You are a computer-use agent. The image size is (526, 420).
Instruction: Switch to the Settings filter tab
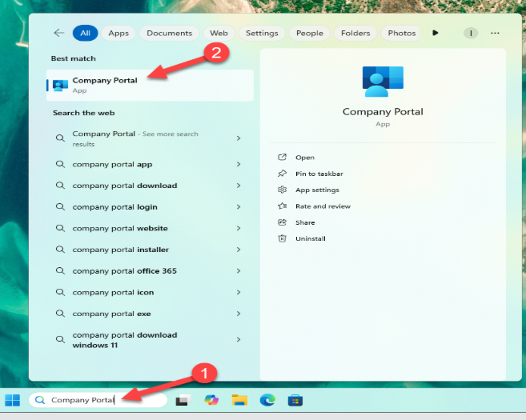click(x=262, y=33)
